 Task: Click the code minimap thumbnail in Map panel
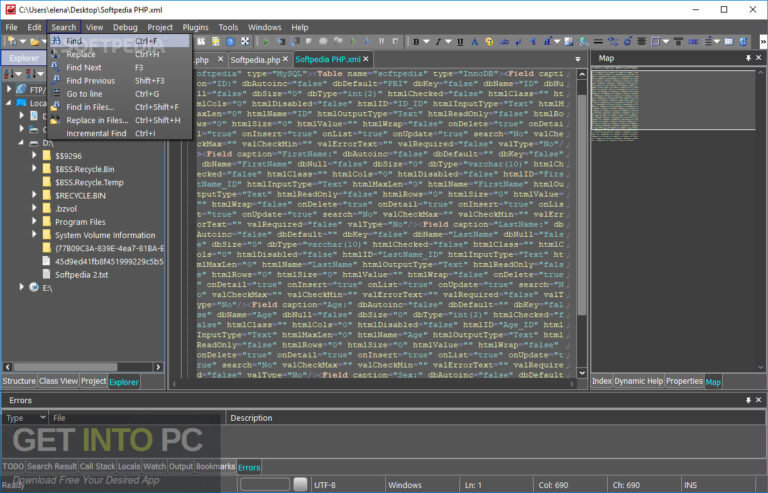pyautogui.click(x=615, y=105)
